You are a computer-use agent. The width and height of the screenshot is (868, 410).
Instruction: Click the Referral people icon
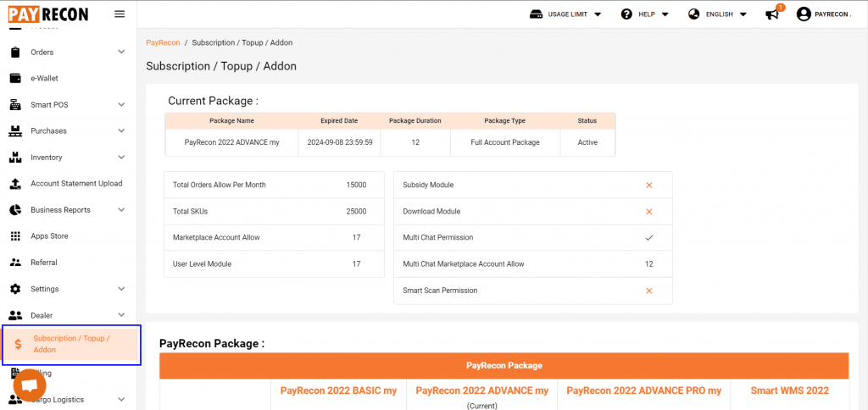click(15, 263)
